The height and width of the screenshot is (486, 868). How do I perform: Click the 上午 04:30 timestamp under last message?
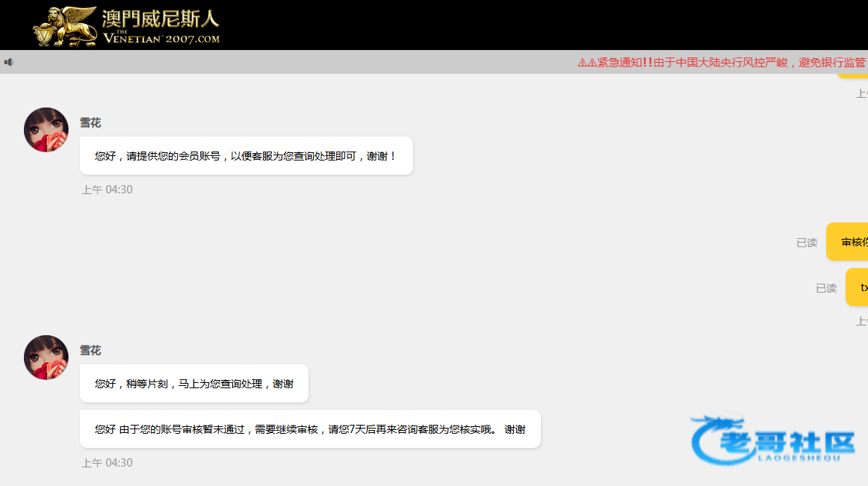107,463
